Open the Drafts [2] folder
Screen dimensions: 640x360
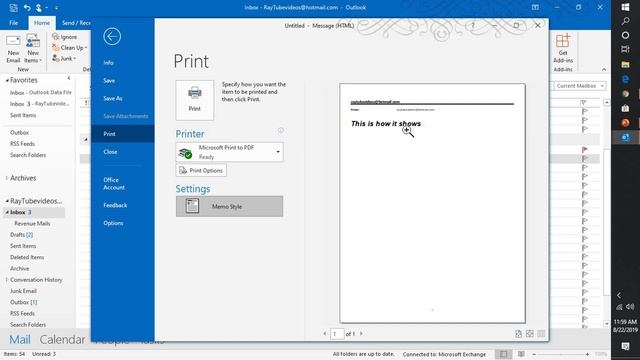tap(21, 235)
